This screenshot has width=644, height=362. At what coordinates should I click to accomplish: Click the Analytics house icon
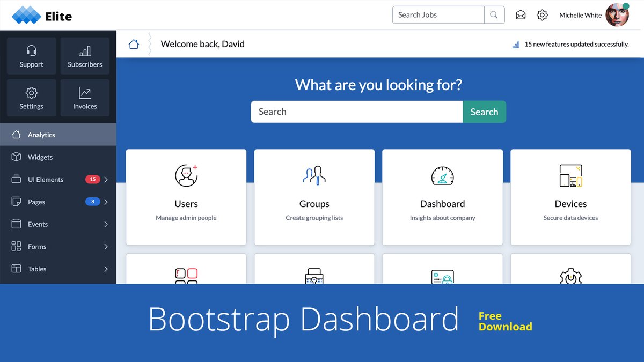tap(17, 135)
